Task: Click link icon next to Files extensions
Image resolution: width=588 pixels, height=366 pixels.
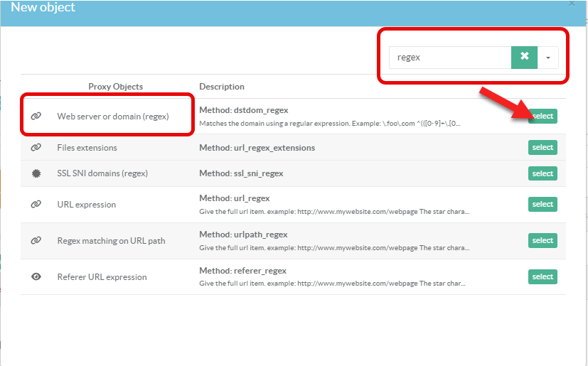Action: point(36,148)
